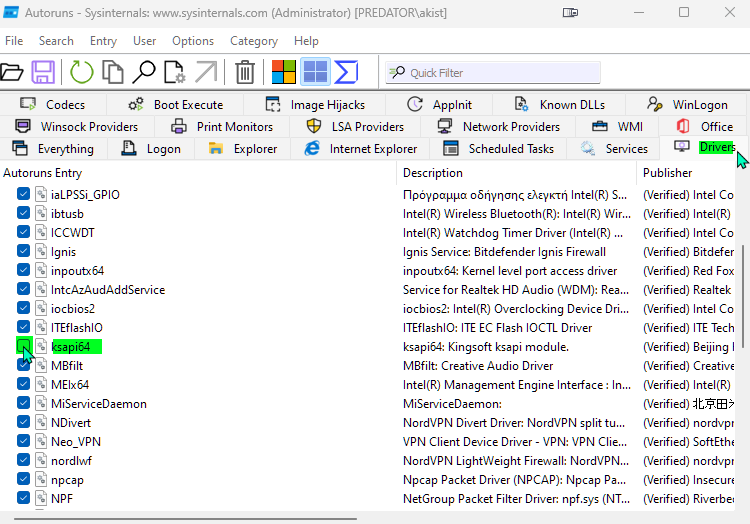Open the Search menu
The width and height of the screenshot is (750, 524).
click(56, 41)
